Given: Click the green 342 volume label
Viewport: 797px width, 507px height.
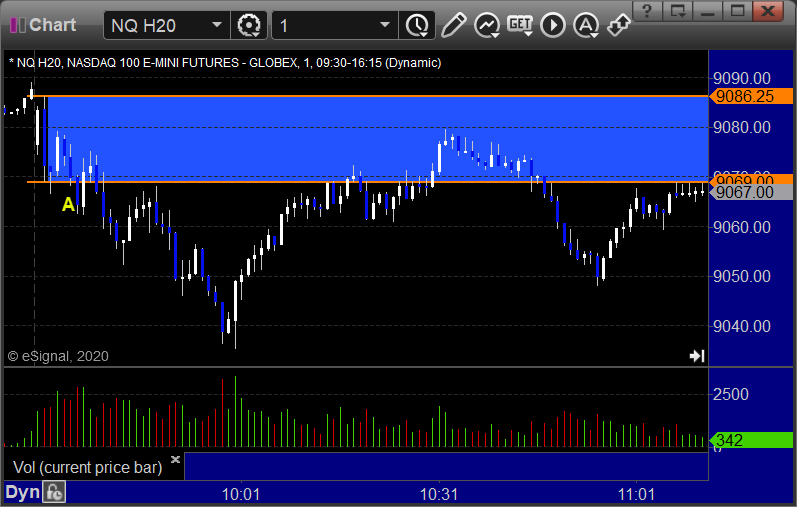Looking at the screenshot, I should point(751,440).
